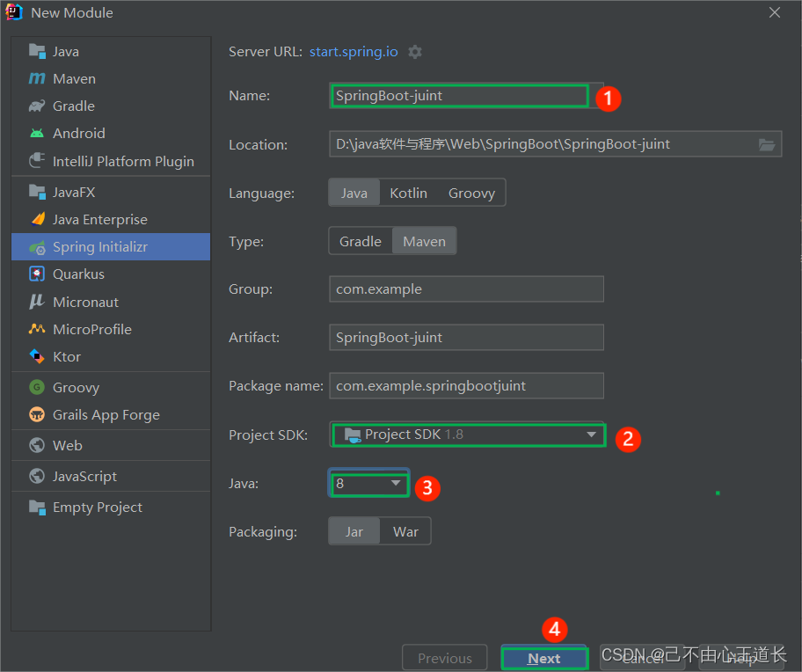
Task: Select Gradle module type label
Action: (74, 106)
